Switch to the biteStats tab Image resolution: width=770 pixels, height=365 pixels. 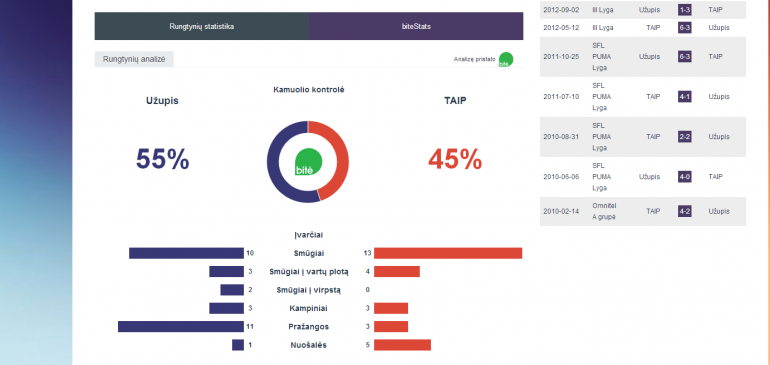[416, 26]
